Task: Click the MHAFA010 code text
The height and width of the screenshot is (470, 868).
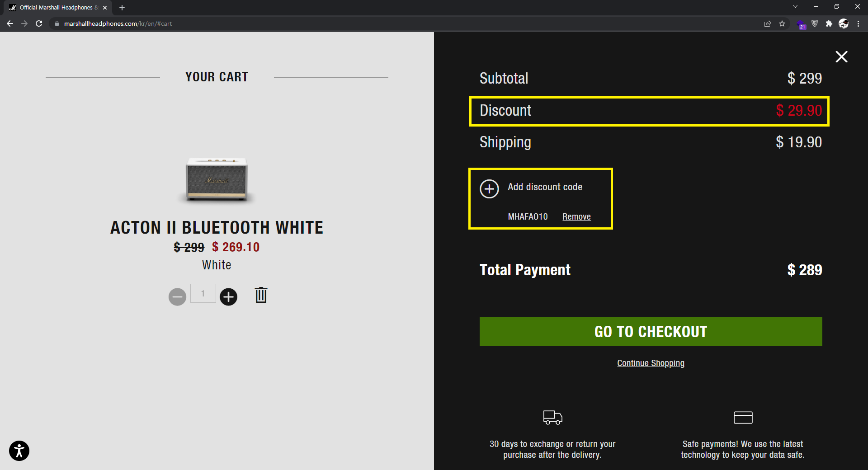Action: pyautogui.click(x=528, y=216)
